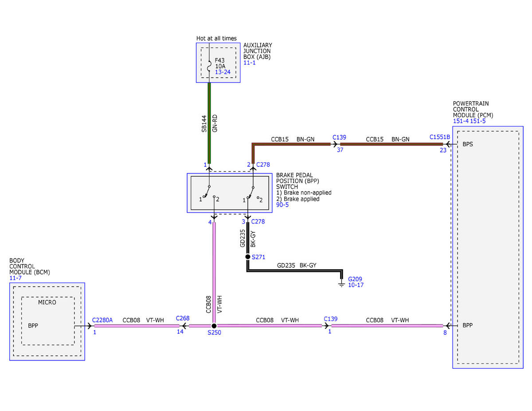Click the BPP terminal label in PCM
Image resolution: width=532 pixels, height=411 pixels.
(468, 325)
